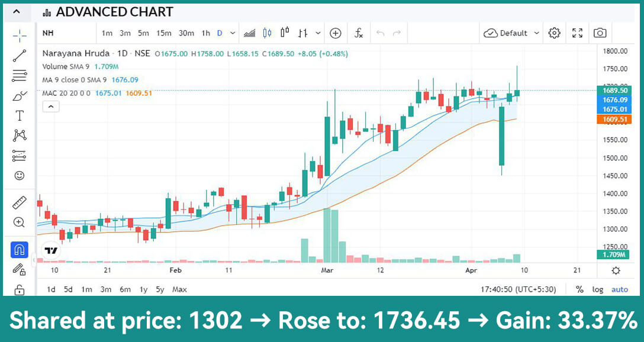
Task: Switch to hollow candles chart style
Action: 285,33
